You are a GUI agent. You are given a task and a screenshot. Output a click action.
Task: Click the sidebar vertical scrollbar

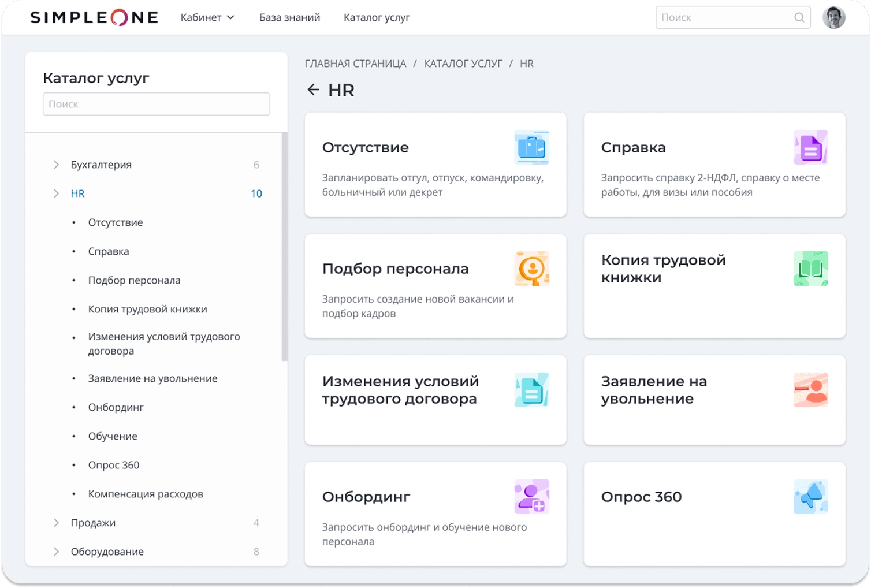click(x=284, y=247)
